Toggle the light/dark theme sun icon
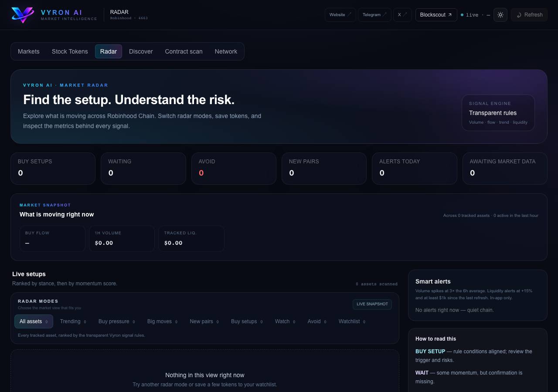The image size is (558, 392). 500,15
